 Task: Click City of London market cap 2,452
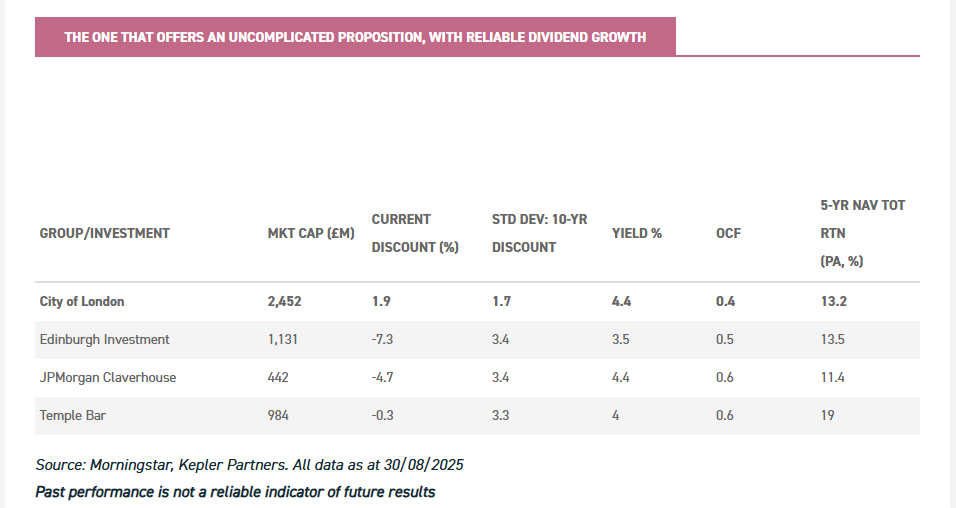[285, 301]
